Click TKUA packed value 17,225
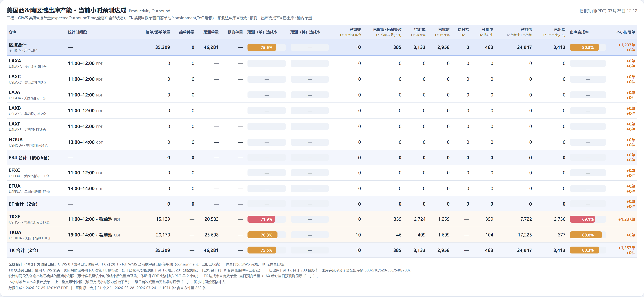The image size is (644, 297). [x=525, y=235]
